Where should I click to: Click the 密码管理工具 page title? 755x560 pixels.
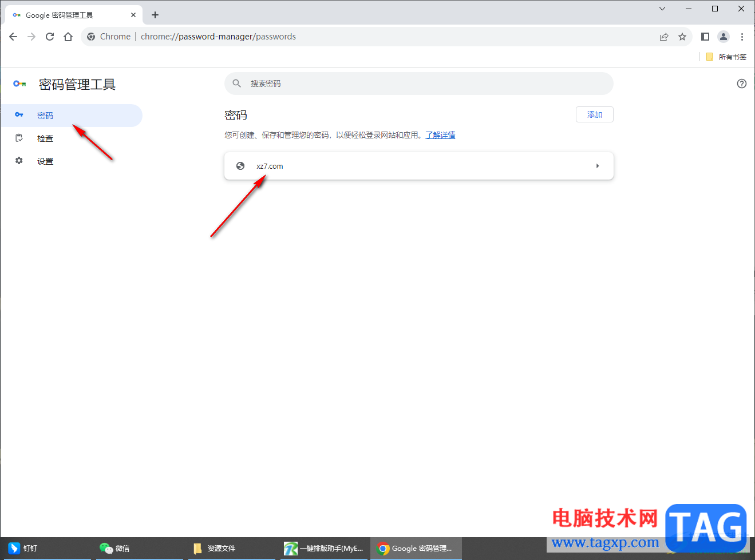(77, 84)
